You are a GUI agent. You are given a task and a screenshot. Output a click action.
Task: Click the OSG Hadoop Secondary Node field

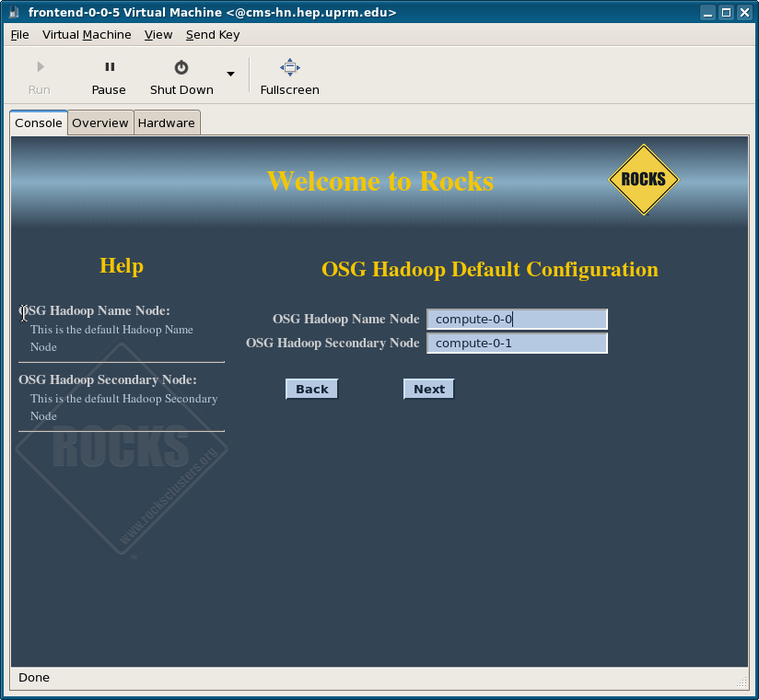point(517,344)
